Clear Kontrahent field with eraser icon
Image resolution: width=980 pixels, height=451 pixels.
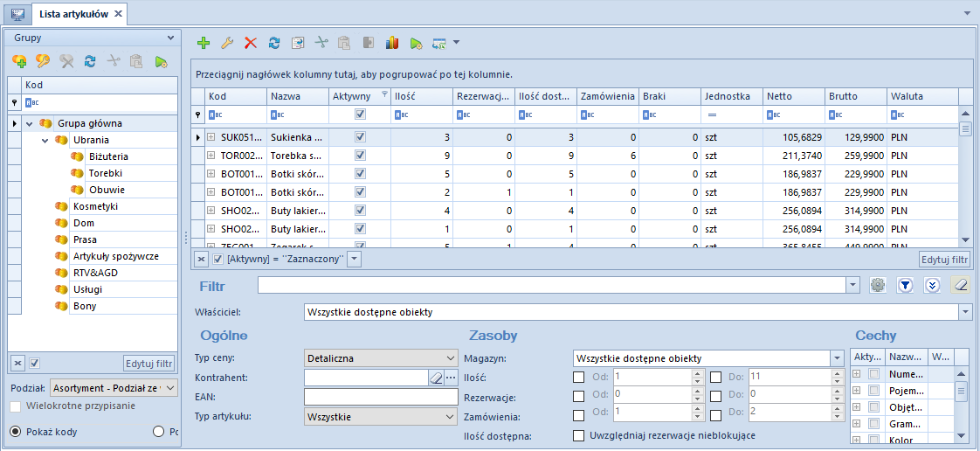coord(436,378)
